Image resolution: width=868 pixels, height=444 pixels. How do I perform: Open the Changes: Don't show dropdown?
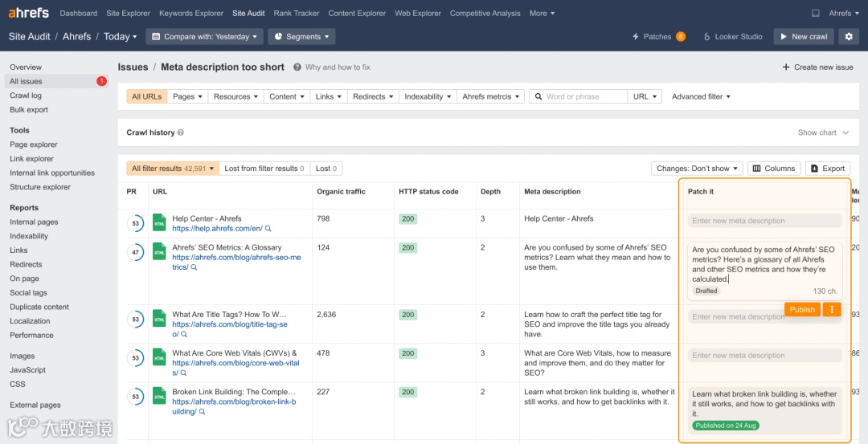coord(698,169)
